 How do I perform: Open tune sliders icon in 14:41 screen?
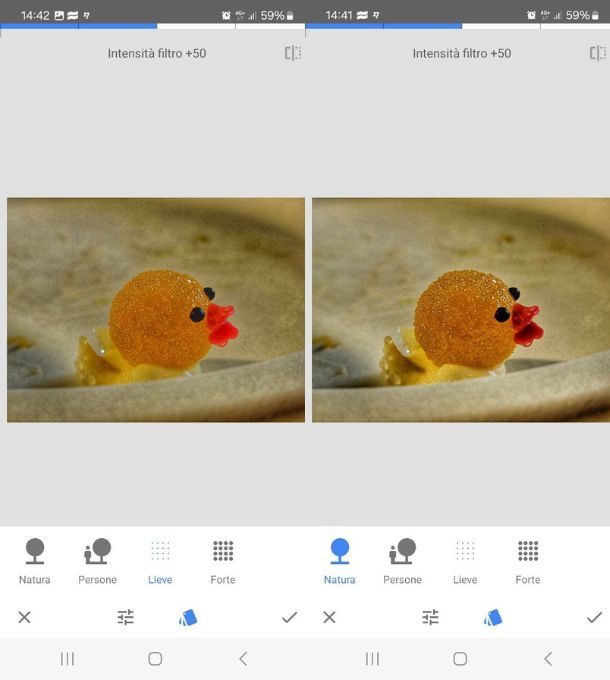pyautogui.click(x=431, y=617)
